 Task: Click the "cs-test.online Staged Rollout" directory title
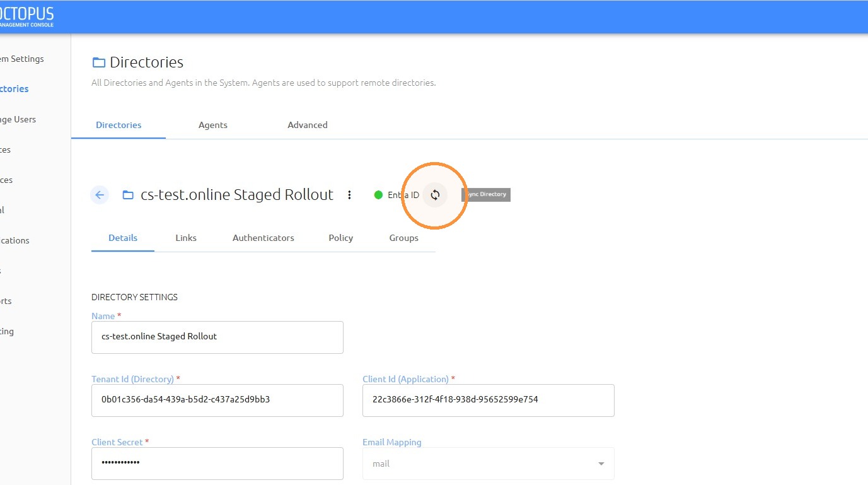pyautogui.click(x=237, y=195)
